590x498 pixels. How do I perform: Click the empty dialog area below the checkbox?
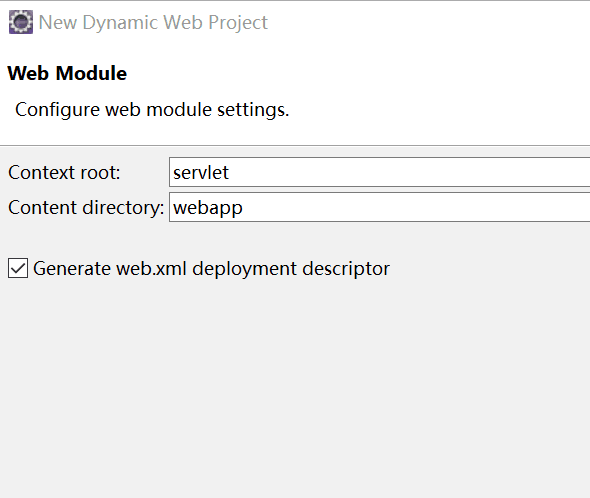click(295, 388)
